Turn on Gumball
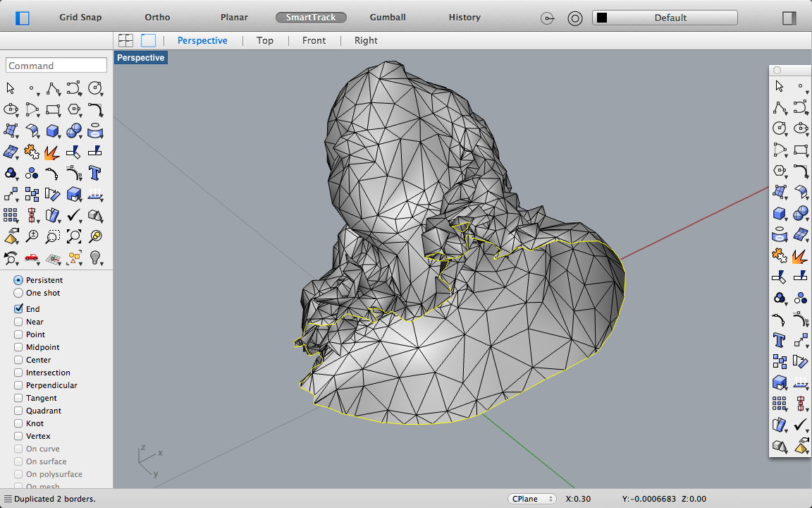 point(388,17)
